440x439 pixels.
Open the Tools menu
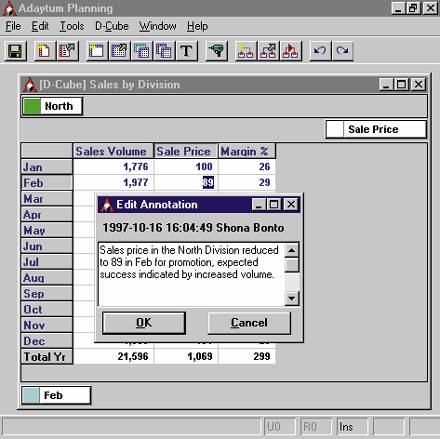72,26
